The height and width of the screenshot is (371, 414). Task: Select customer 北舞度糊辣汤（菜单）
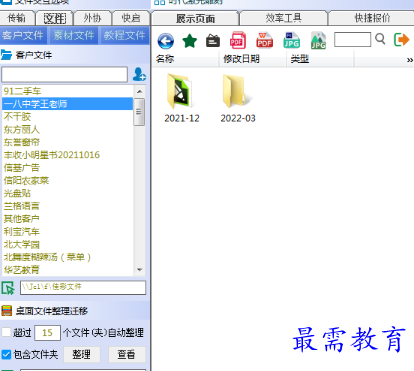pos(67,257)
